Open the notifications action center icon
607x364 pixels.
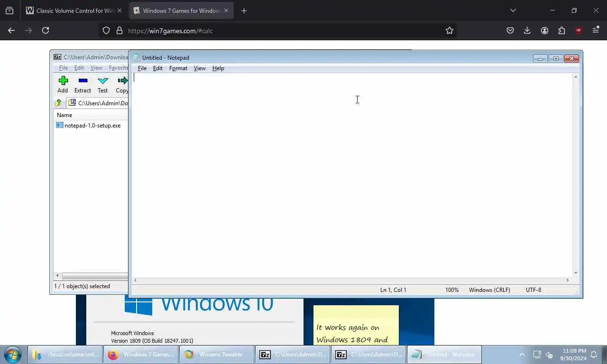pos(594,355)
